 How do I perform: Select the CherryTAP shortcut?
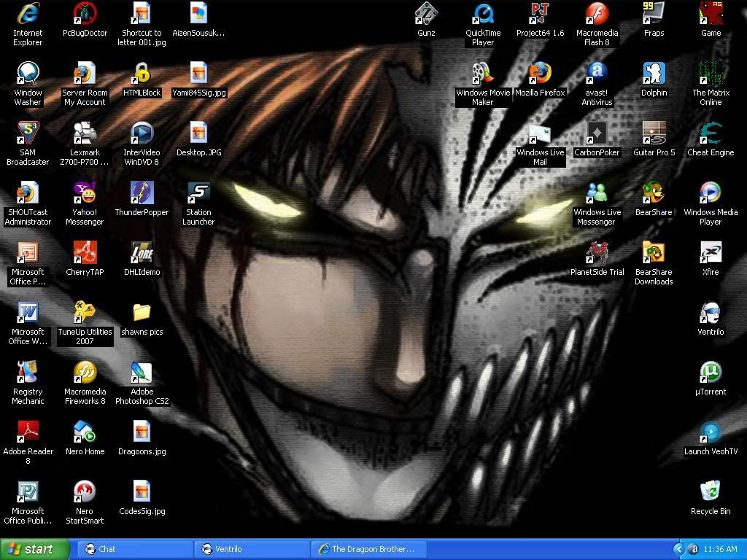click(x=85, y=252)
